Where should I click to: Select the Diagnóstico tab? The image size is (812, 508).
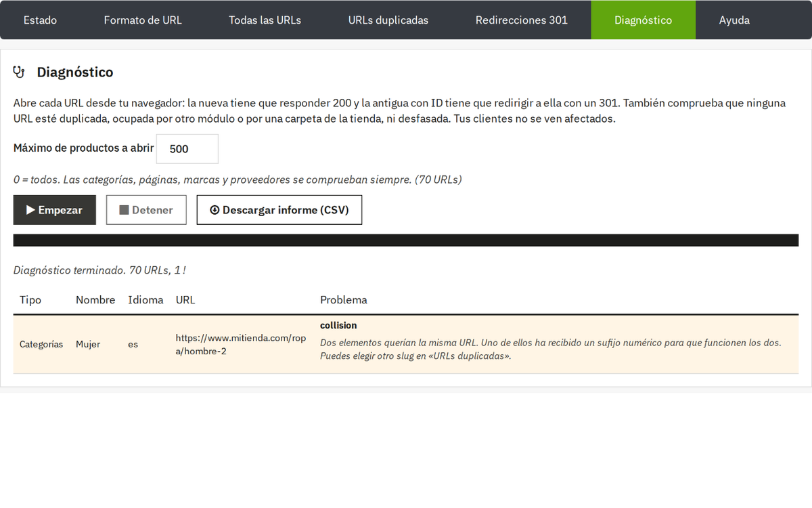tap(644, 20)
